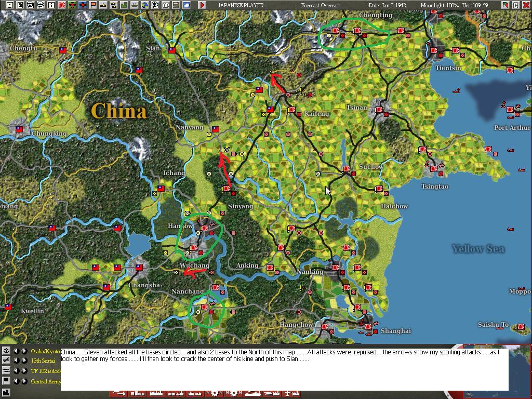
Task: Open the TF 102 task force link
Action: (x=46, y=371)
